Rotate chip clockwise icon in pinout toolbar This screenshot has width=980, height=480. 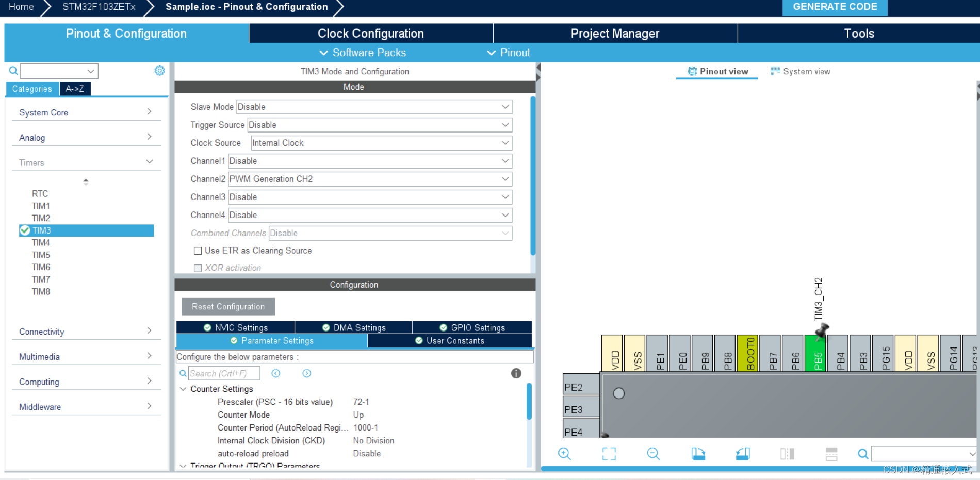[698, 454]
